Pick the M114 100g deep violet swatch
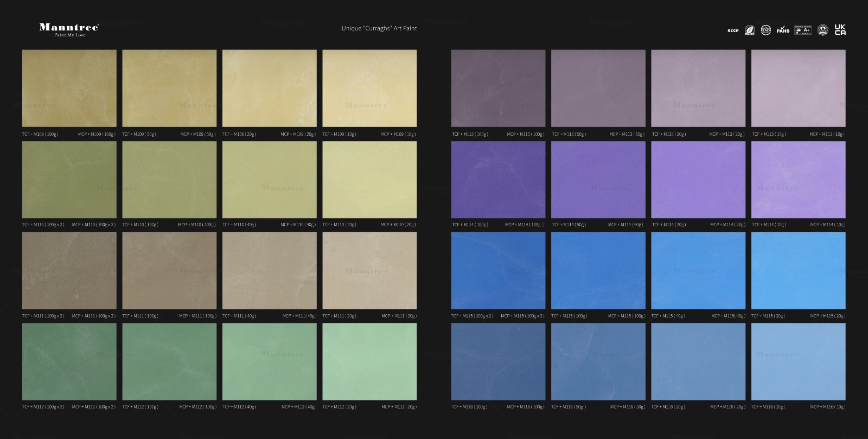868x439 pixels. coord(498,180)
